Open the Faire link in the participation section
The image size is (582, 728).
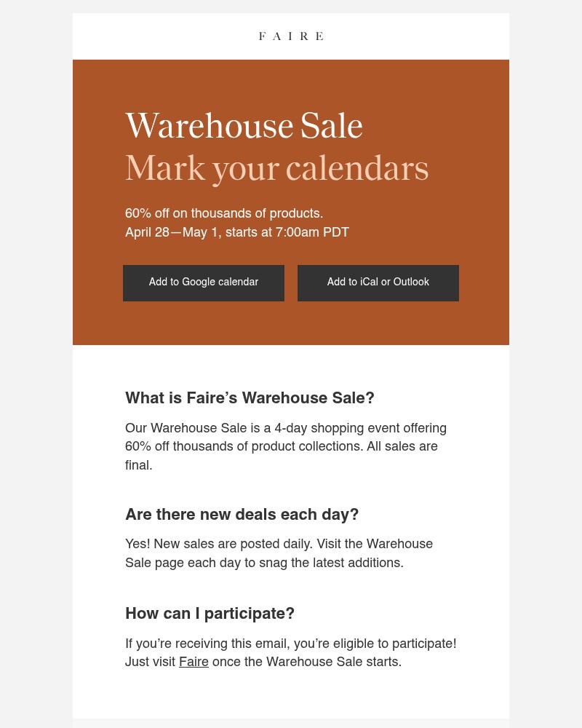click(194, 662)
